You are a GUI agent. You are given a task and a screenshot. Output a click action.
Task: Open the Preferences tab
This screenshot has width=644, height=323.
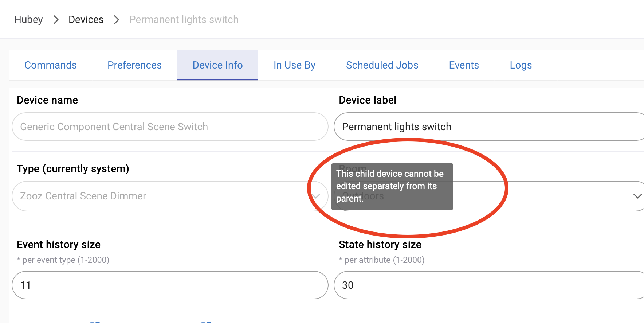pyautogui.click(x=134, y=65)
